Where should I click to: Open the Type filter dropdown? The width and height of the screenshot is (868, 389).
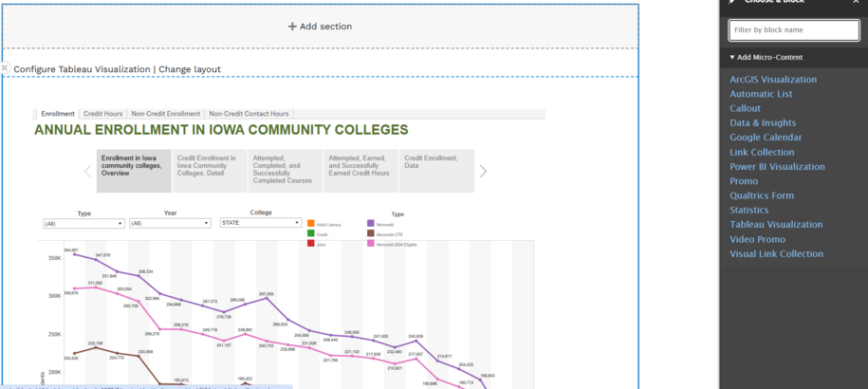tap(83, 223)
